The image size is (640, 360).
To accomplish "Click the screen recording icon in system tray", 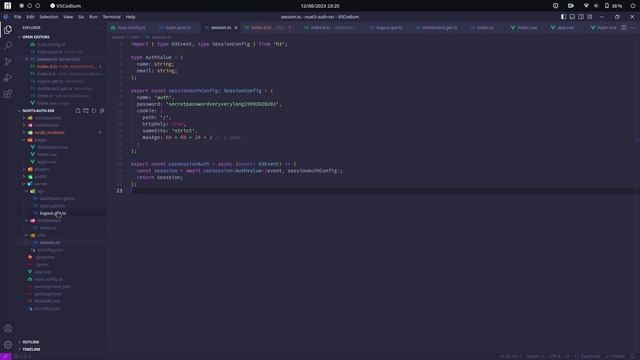I will pos(571,6).
